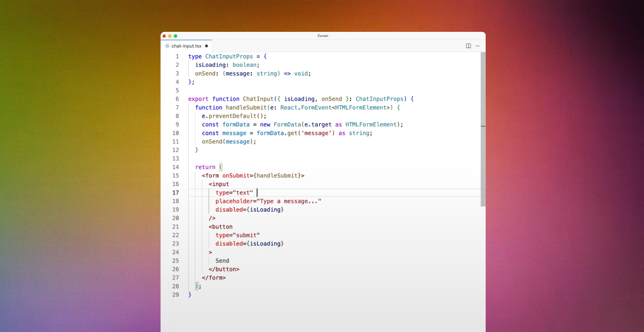Click the onSend(message) call on line 11
Viewport: 644px width, 332px height.
[x=229, y=141]
